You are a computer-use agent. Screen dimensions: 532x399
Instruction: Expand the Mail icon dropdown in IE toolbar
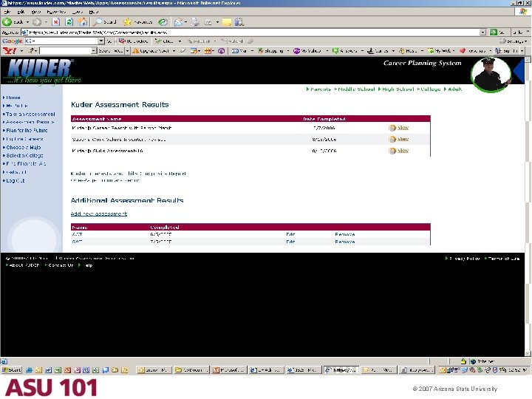[186, 22]
